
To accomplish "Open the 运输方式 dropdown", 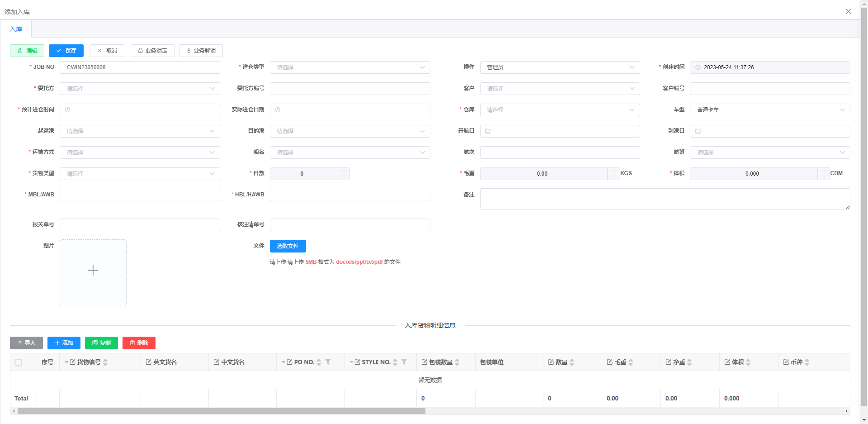I will tap(140, 152).
